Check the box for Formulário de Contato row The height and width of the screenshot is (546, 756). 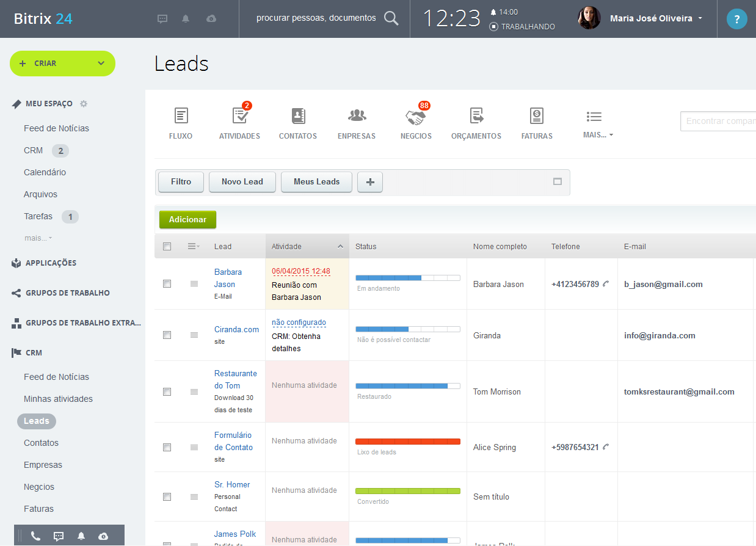(167, 448)
